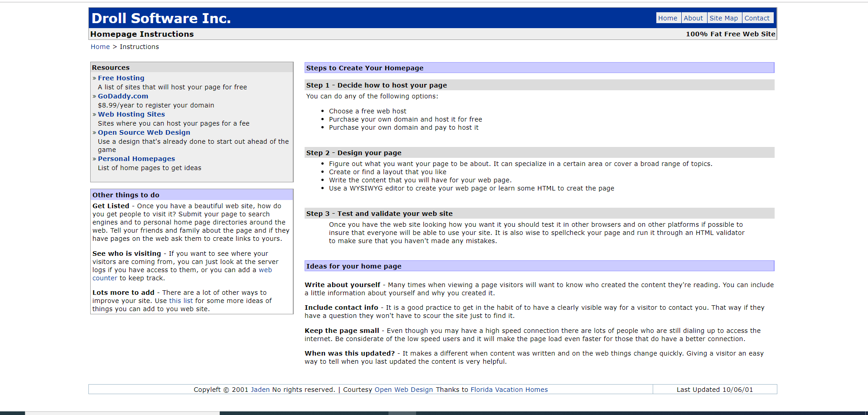Visit the GoDaddy.com link
Viewport: 868px width, 415px height.
tap(123, 96)
